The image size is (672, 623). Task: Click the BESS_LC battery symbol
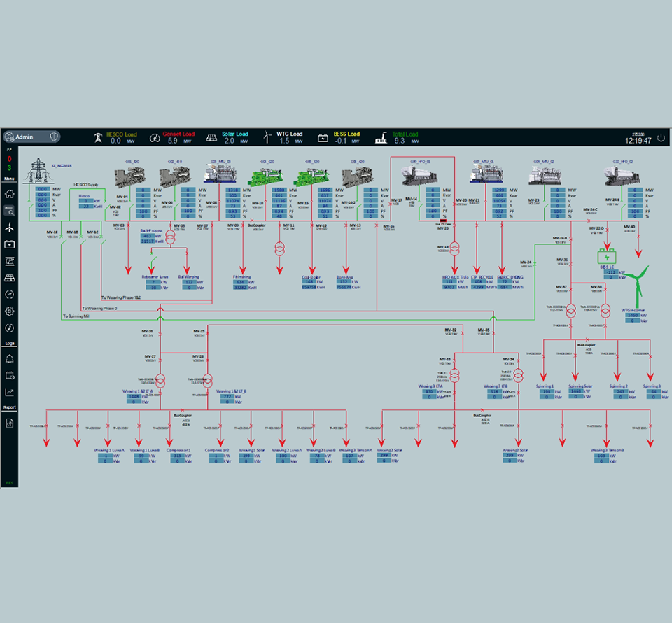pos(605,258)
